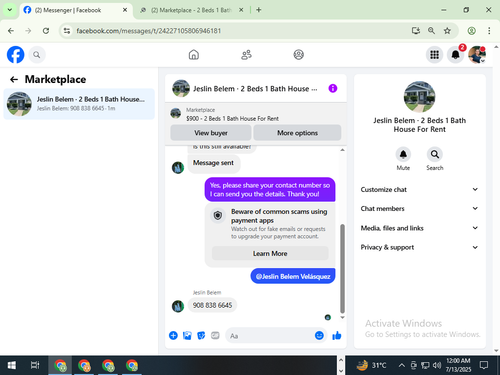Screen dimensions: 500x375
Task: Open the Windows notification center
Action: (484, 365)
